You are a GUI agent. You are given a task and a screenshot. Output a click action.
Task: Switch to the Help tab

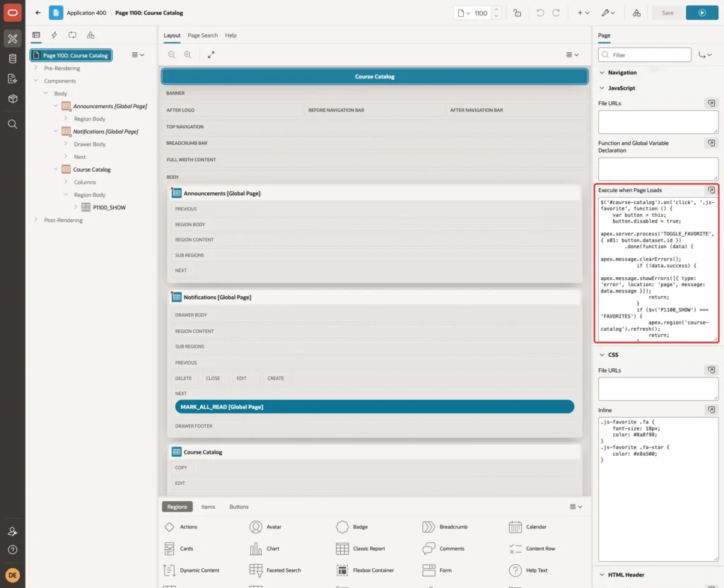(x=231, y=35)
